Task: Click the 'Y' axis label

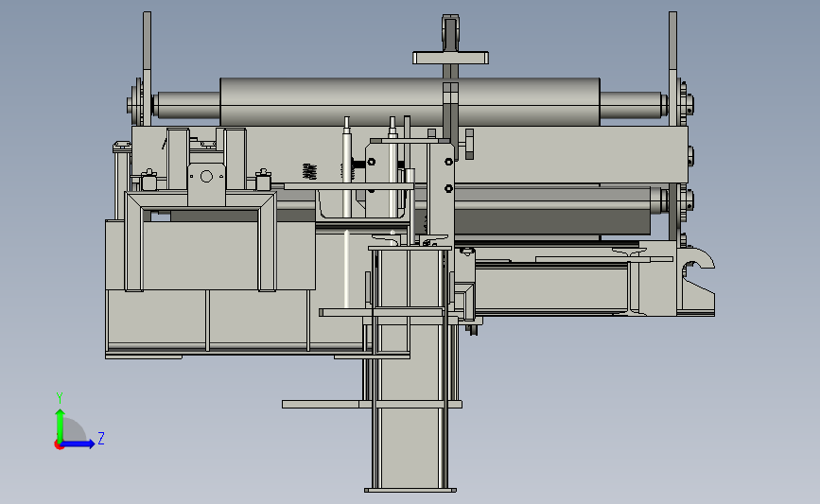Action: point(59,398)
